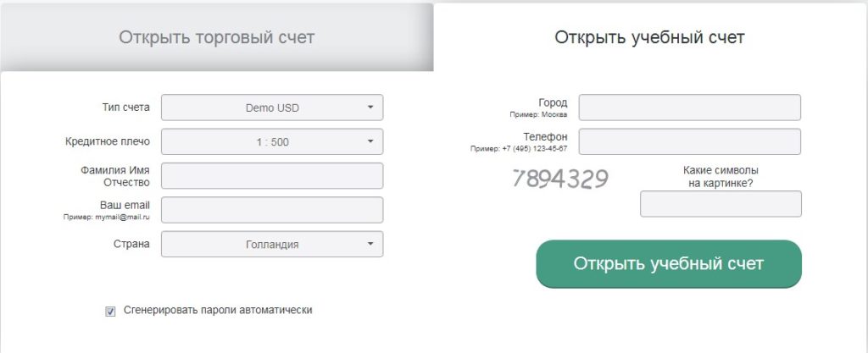Focus the Фамилия Имя Отчество input field
Image resolution: width=868 pixels, height=353 pixels.
[x=272, y=176]
